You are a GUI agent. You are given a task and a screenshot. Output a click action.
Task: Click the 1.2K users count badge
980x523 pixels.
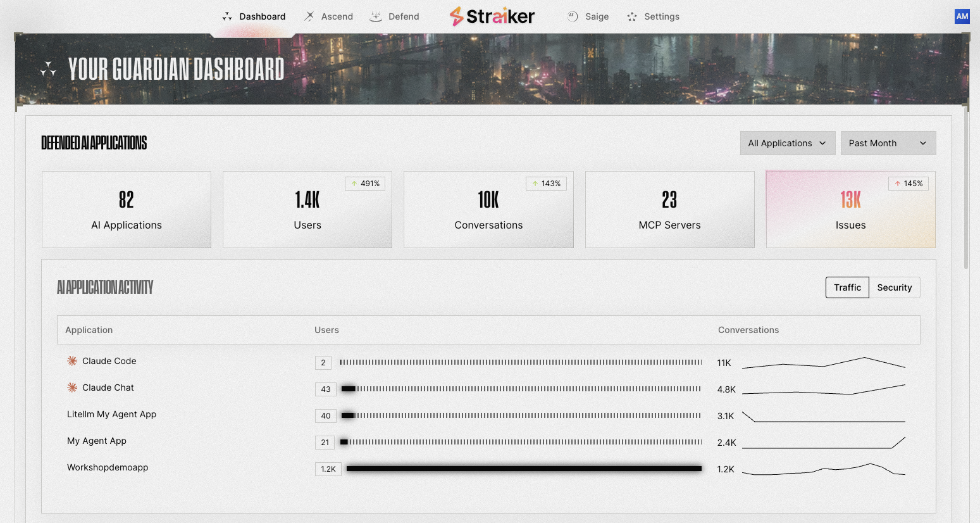328,469
